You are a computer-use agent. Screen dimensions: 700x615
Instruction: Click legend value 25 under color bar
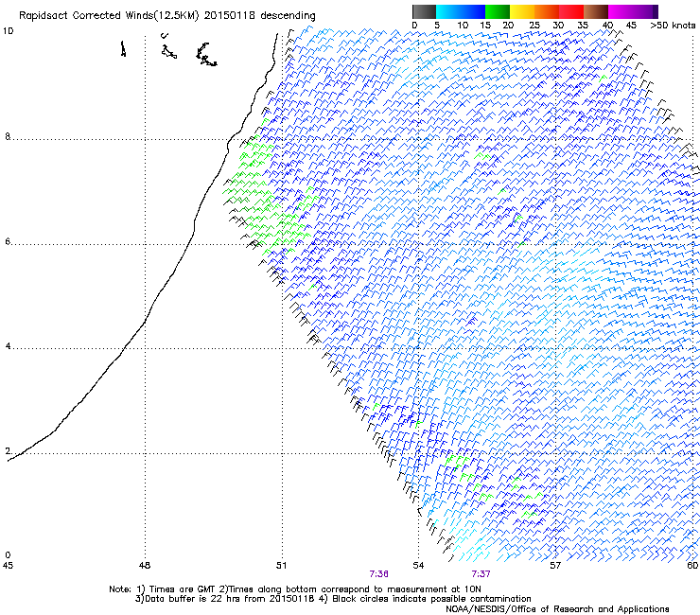coord(534,26)
